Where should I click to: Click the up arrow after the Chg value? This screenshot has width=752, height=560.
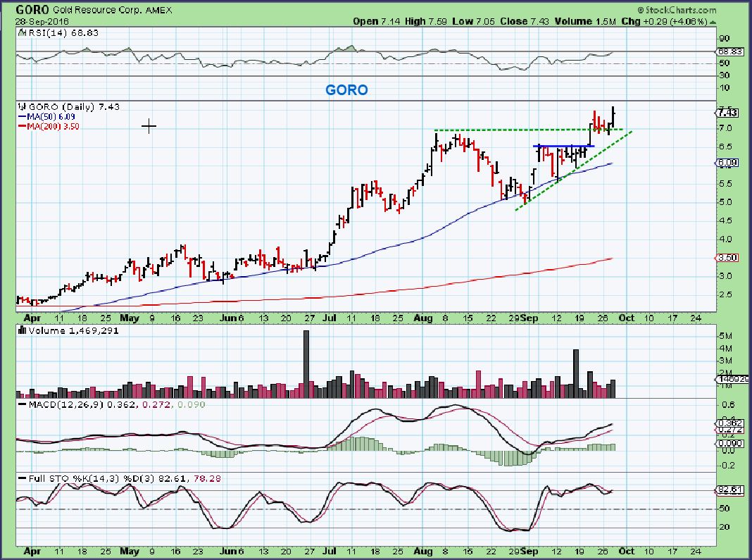click(x=713, y=22)
